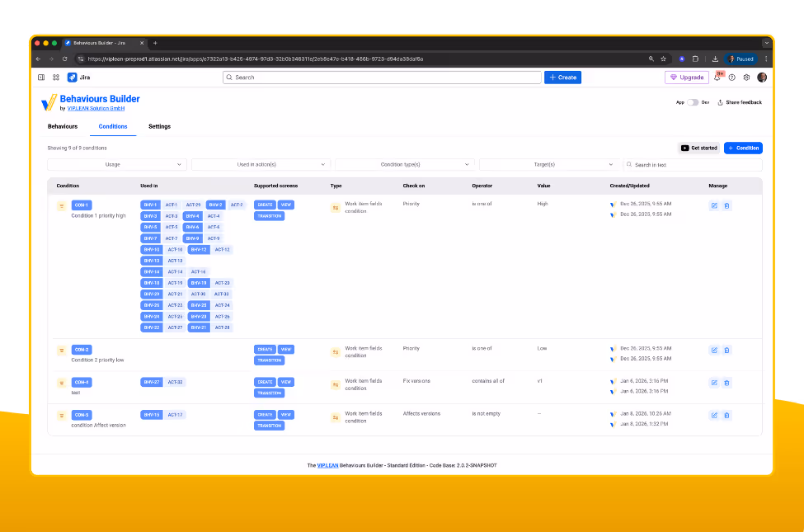Viewport: 804px width, 532px height.
Task: Delete condition CON-2
Action: [726, 351]
